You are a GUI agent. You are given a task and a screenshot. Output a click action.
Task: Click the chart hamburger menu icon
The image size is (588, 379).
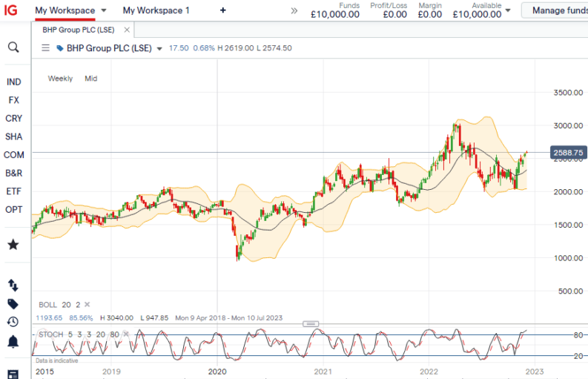point(45,48)
